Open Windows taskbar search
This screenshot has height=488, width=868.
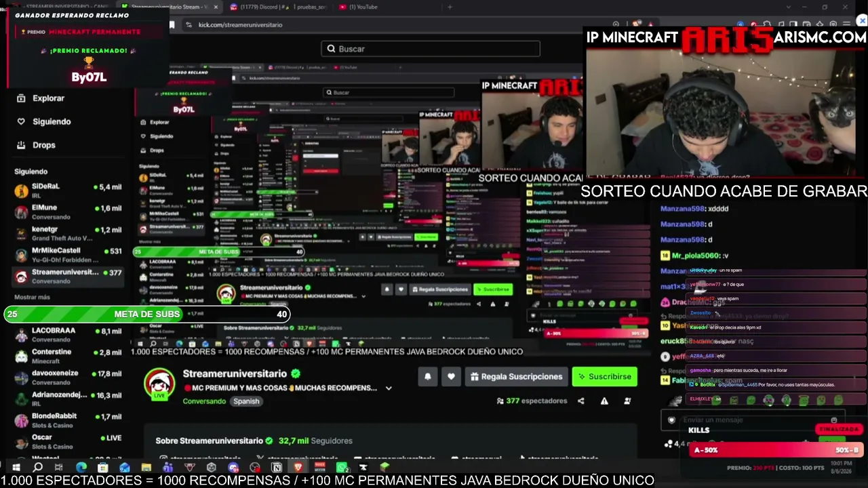tap(38, 467)
